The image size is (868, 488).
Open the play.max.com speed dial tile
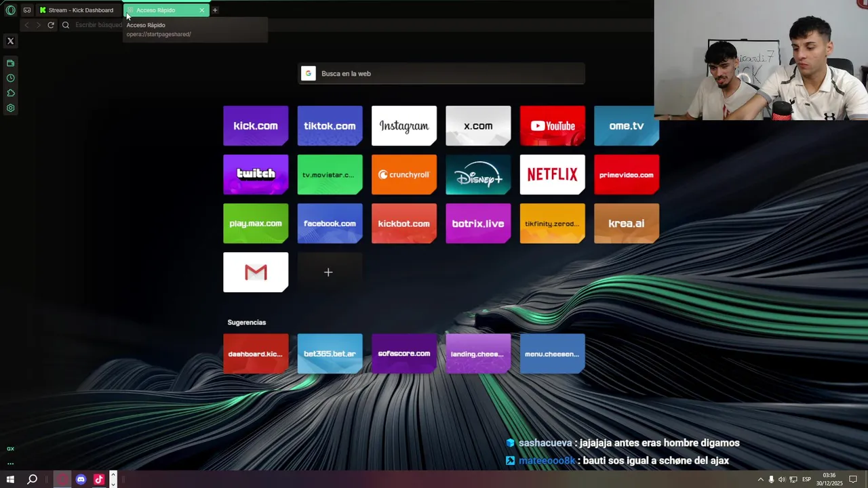(256, 223)
